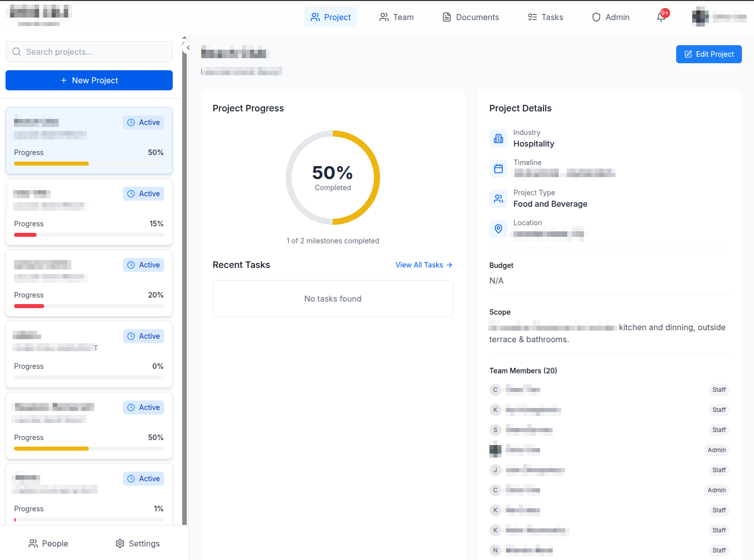
Task: Click the Industry building icon
Action: (x=498, y=138)
